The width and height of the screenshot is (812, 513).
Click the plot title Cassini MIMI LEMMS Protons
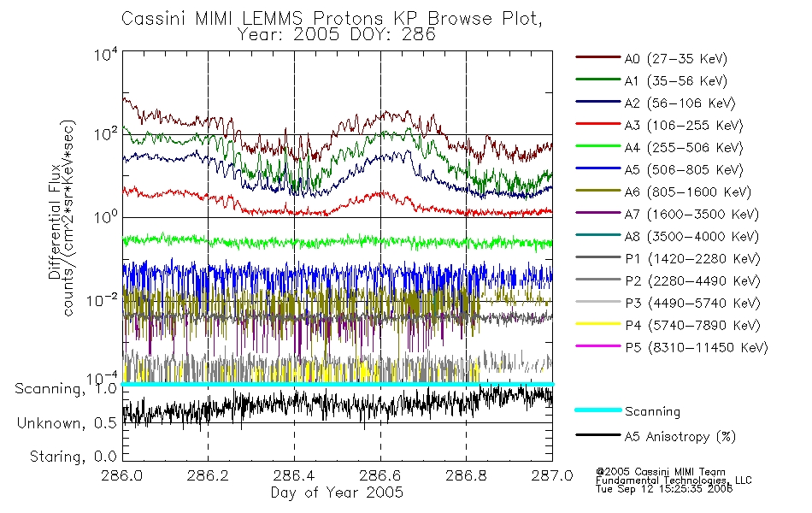[332, 19]
